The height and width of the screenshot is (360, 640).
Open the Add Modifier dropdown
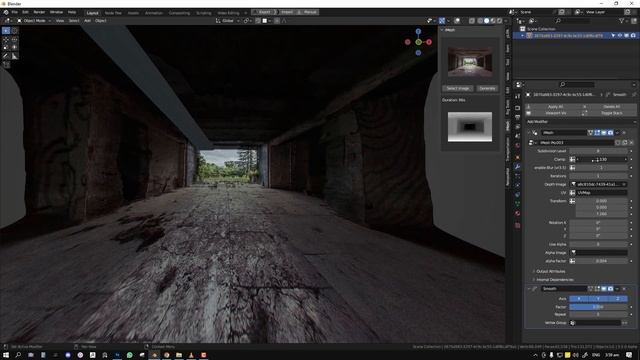(x=581, y=122)
